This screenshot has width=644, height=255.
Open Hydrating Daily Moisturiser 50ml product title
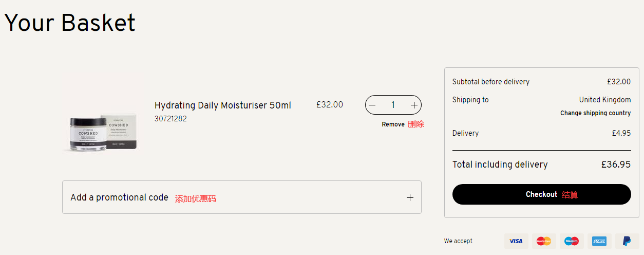click(222, 105)
